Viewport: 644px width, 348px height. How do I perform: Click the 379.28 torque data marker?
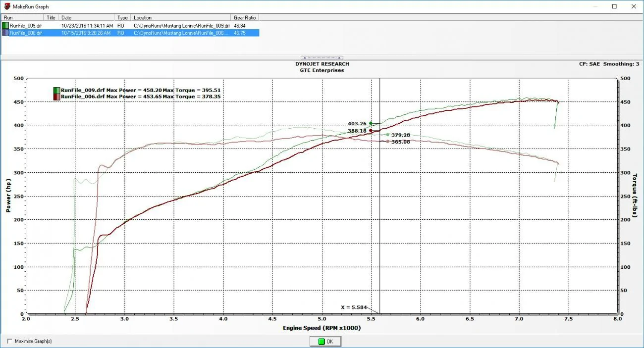[x=387, y=135]
